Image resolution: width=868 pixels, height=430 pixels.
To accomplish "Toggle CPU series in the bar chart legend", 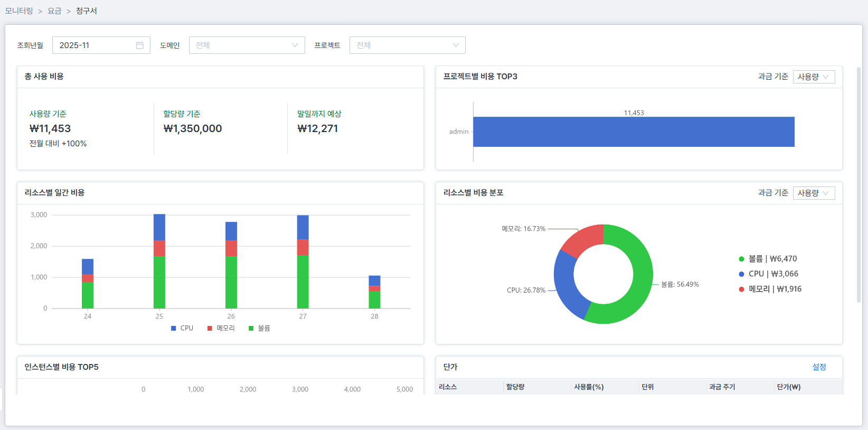I will pyautogui.click(x=182, y=329).
